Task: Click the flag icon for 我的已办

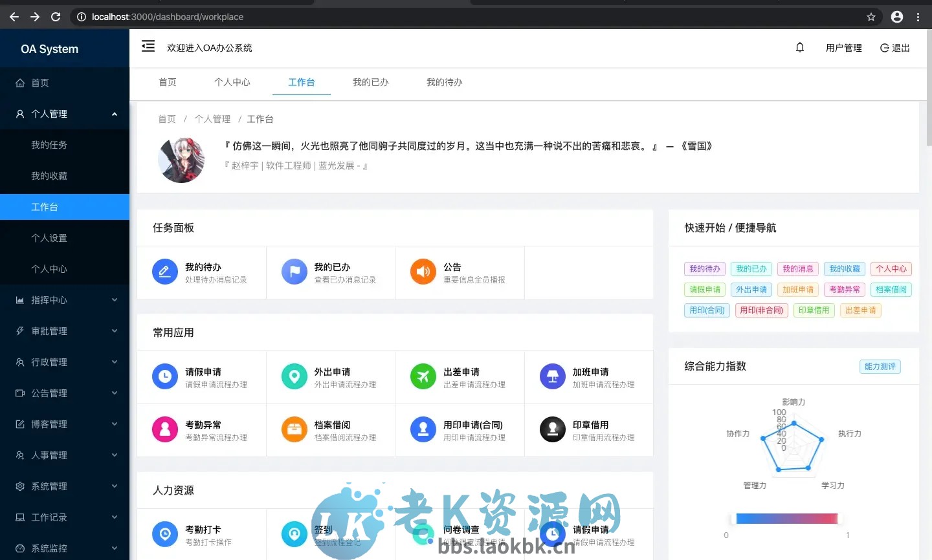Action: coord(294,272)
